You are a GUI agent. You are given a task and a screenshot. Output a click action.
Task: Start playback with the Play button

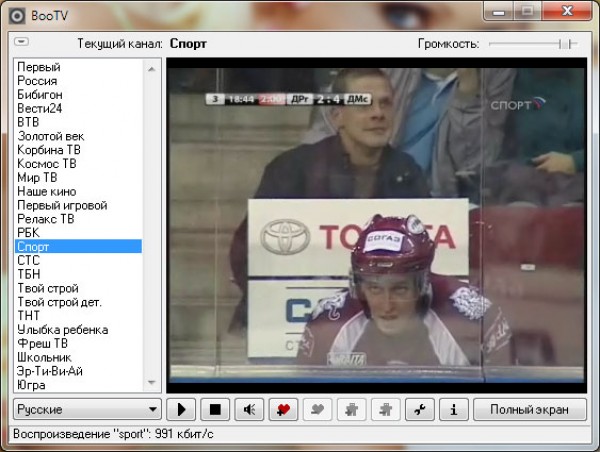[x=181, y=410]
